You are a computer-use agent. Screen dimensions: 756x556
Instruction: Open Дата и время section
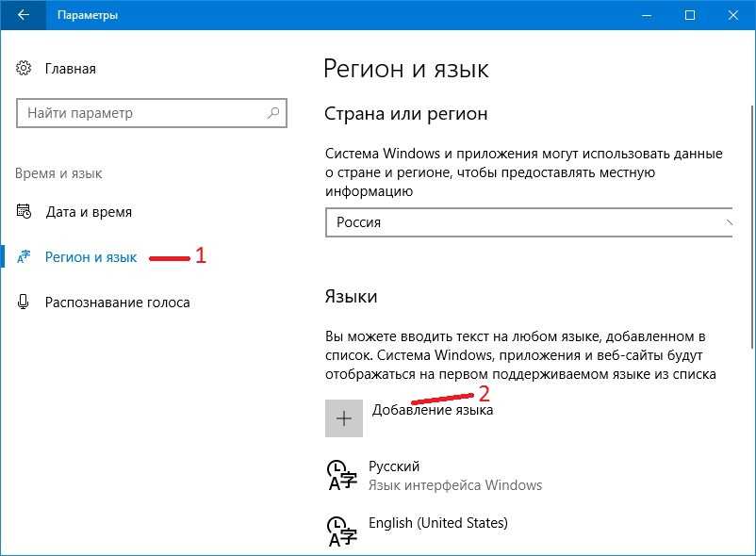click(x=89, y=212)
